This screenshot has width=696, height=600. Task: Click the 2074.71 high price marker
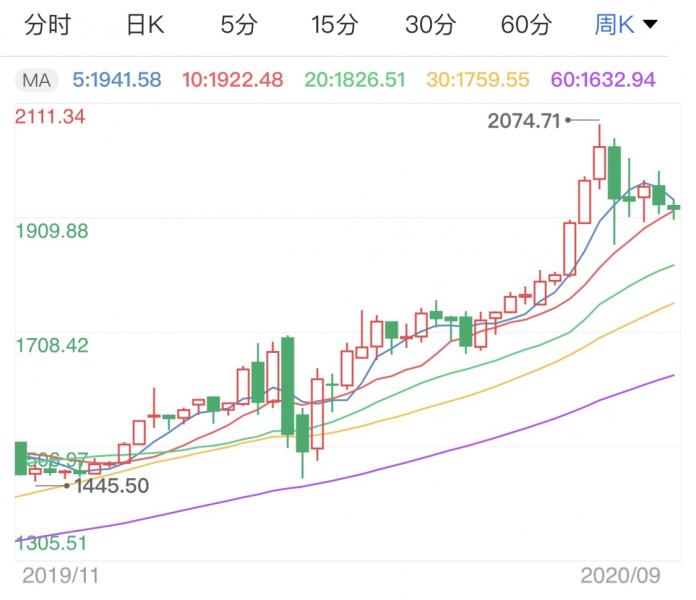point(524,121)
